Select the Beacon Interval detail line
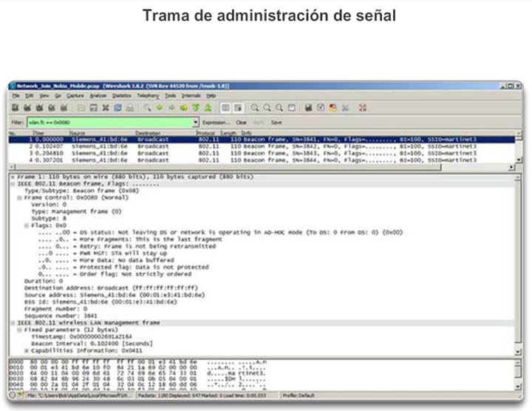Viewport: 532px width, 411px height. (92, 344)
